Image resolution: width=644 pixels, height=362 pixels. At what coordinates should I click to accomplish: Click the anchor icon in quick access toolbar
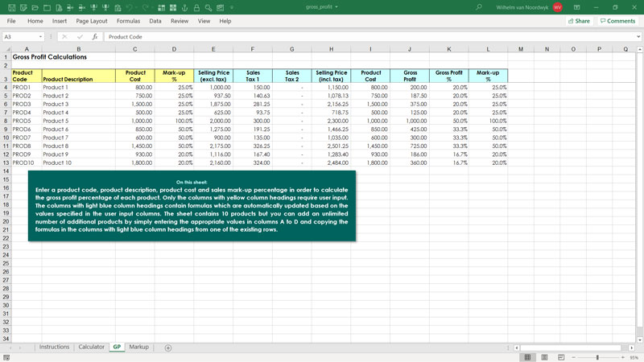coord(185,8)
